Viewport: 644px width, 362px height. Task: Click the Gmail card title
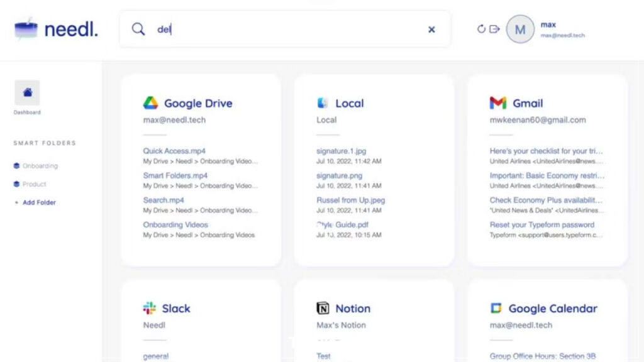click(x=528, y=103)
